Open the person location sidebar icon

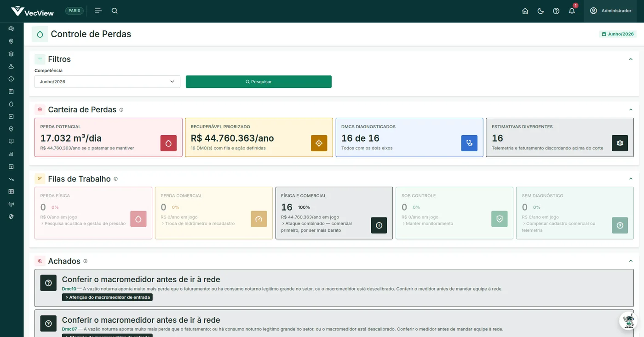point(11,66)
